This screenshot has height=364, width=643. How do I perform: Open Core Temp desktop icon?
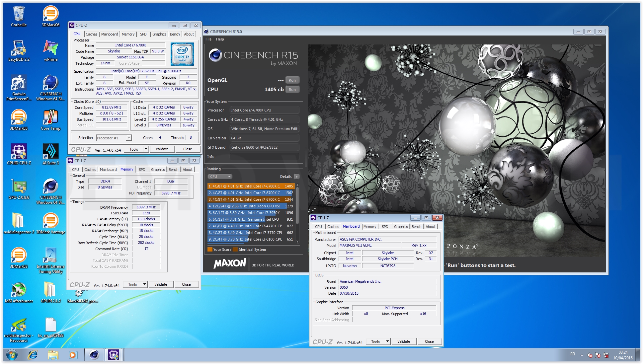coord(50,119)
